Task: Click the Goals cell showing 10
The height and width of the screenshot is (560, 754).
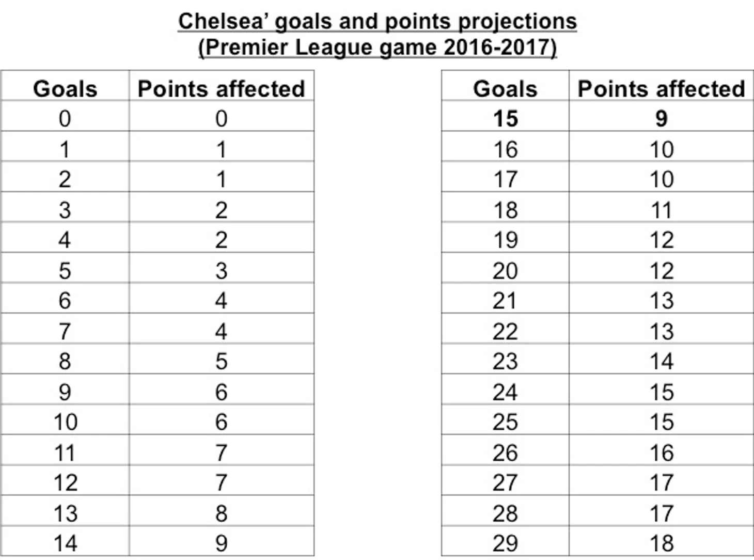Action: click(65, 422)
